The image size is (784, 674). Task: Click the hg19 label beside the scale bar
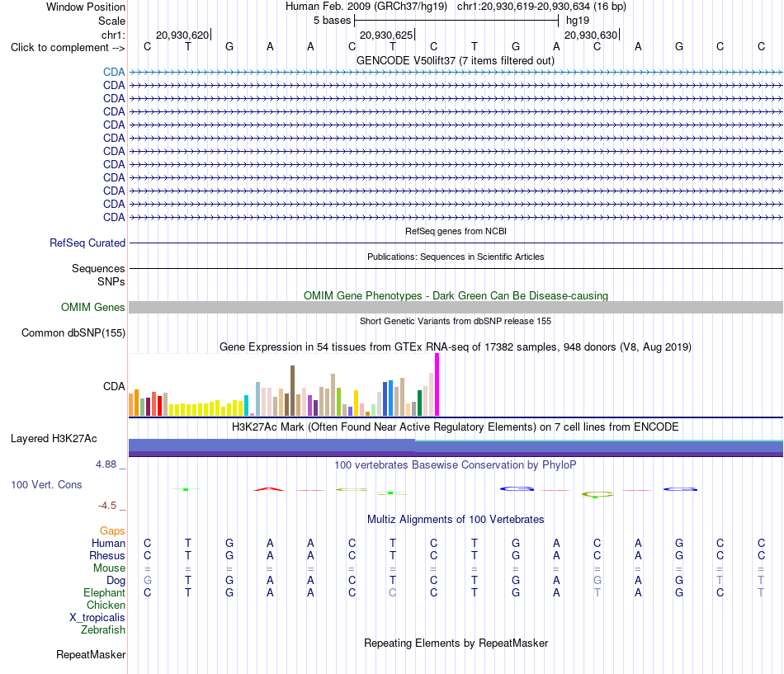click(x=578, y=21)
